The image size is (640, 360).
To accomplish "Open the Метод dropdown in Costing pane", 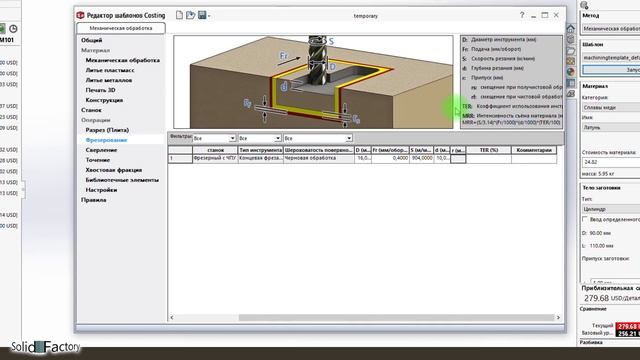I will pyautogui.click(x=611, y=29).
